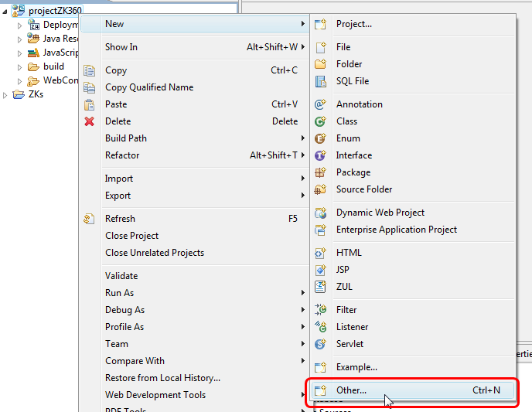The width and height of the screenshot is (532, 412).
Task: Click the Annotation icon
Action: tap(321, 104)
